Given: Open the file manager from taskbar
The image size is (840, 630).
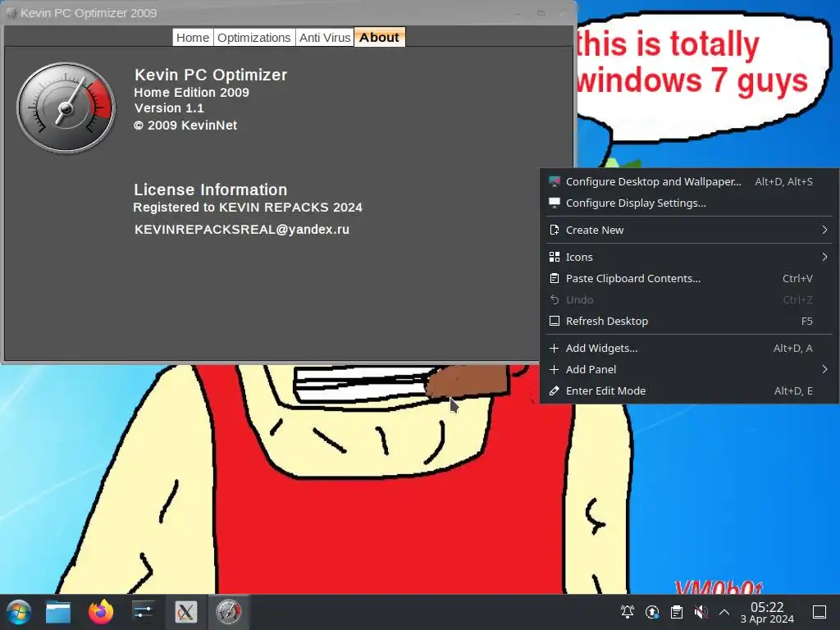Looking at the screenshot, I should point(58,612).
